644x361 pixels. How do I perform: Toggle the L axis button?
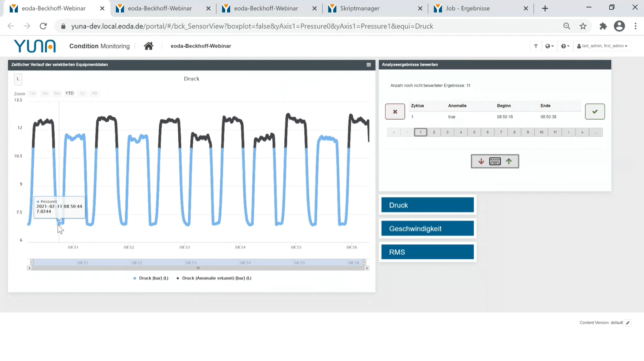[18, 79]
